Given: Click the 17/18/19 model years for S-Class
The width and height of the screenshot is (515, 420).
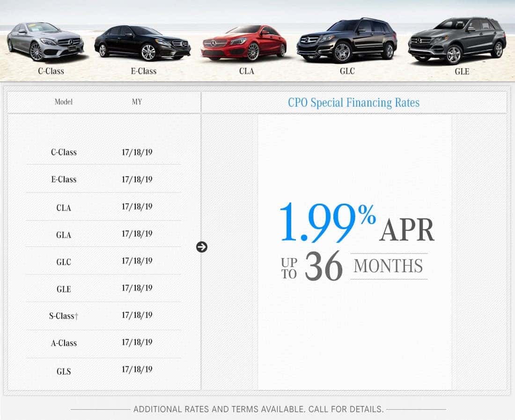Looking at the screenshot, I should click(x=137, y=315).
